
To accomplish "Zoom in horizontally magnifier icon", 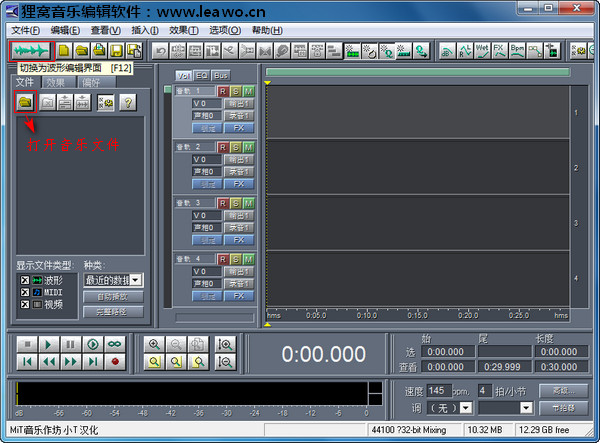I will [x=154, y=345].
